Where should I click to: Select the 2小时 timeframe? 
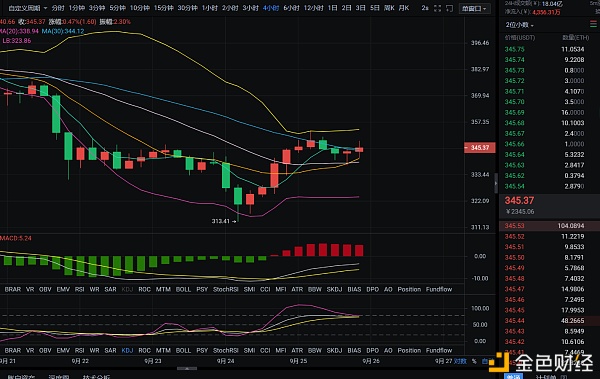point(230,8)
